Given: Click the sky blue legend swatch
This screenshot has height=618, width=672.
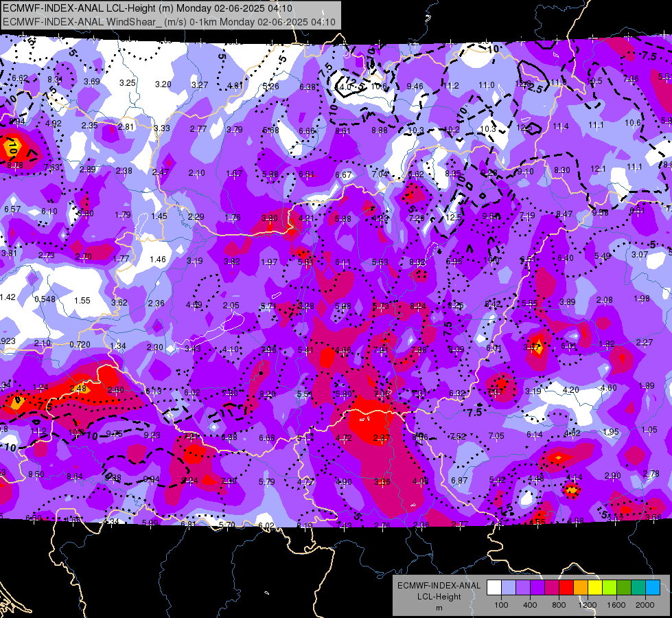Looking at the screenshot, I should (x=652, y=588).
